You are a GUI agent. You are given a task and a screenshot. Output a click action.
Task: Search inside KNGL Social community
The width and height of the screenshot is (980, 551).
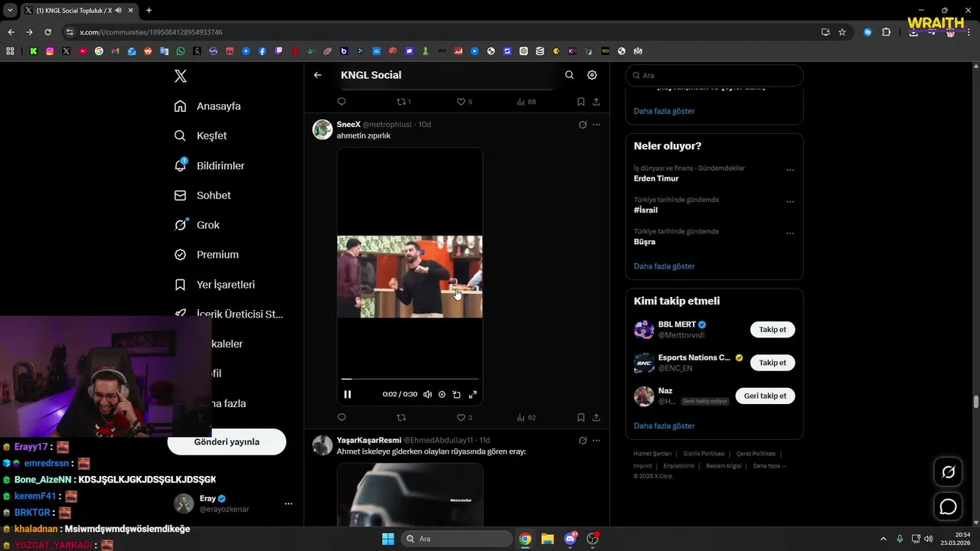tap(569, 75)
